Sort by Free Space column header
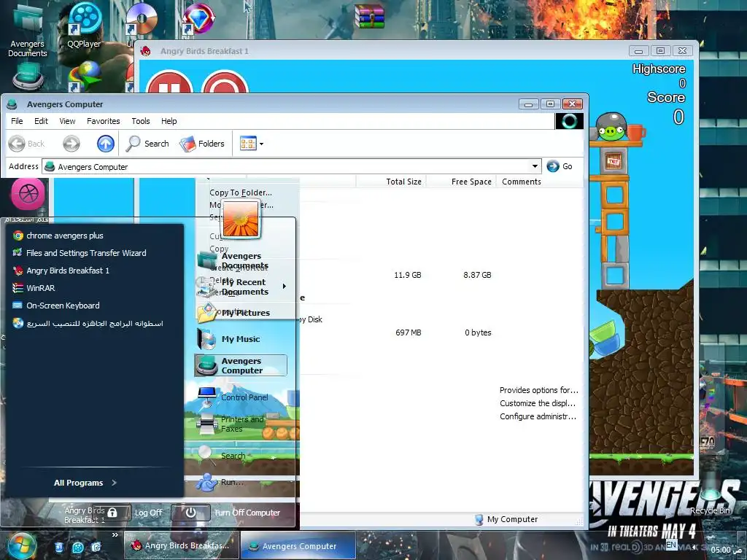The image size is (747, 560). (461, 182)
